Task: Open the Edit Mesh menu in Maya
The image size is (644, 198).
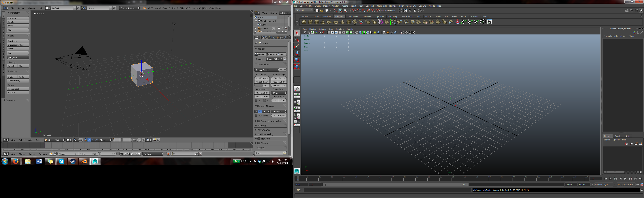Action: click(x=370, y=6)
